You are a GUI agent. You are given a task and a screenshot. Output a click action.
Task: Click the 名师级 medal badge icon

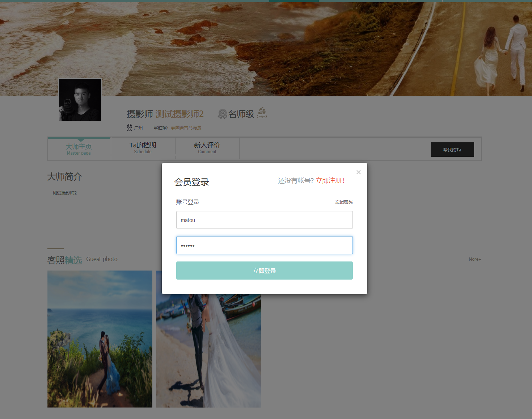(x=222, y=114)
